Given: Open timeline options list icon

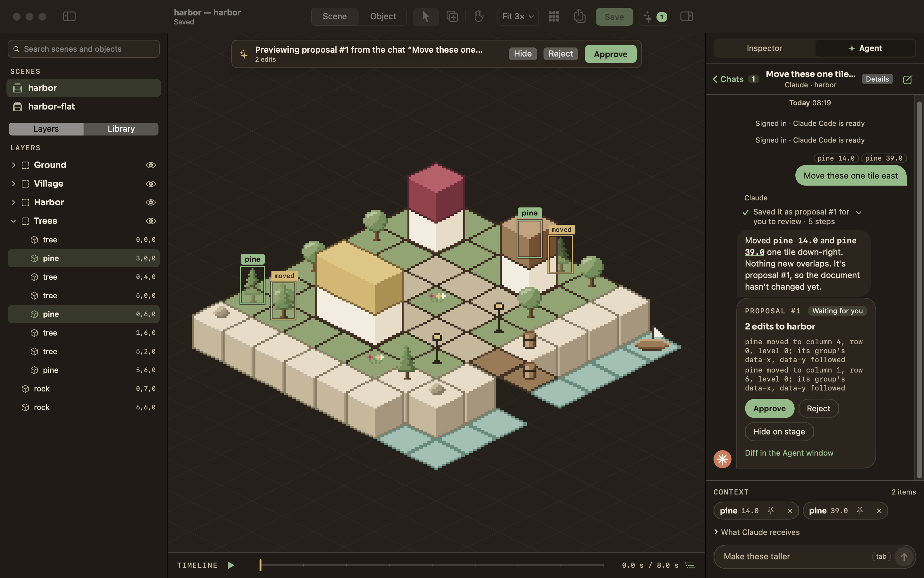Looking at the screenshot, I should coord(689,565).
